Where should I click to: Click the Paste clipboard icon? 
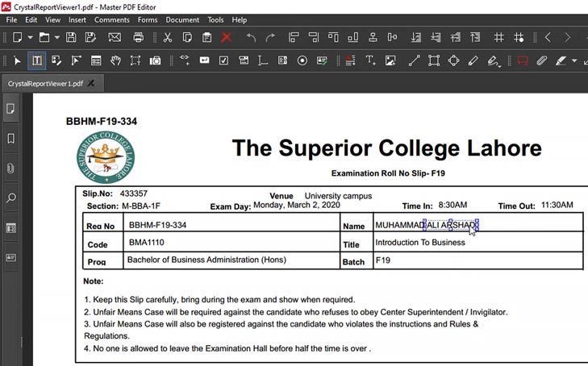tap(206, 37)
